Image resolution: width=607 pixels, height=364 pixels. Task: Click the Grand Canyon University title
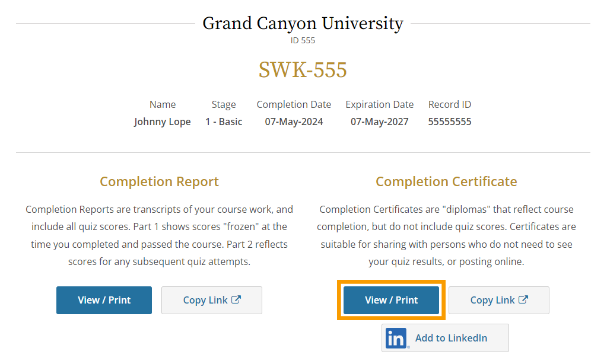pyautogui.click(x=303, y=24)
